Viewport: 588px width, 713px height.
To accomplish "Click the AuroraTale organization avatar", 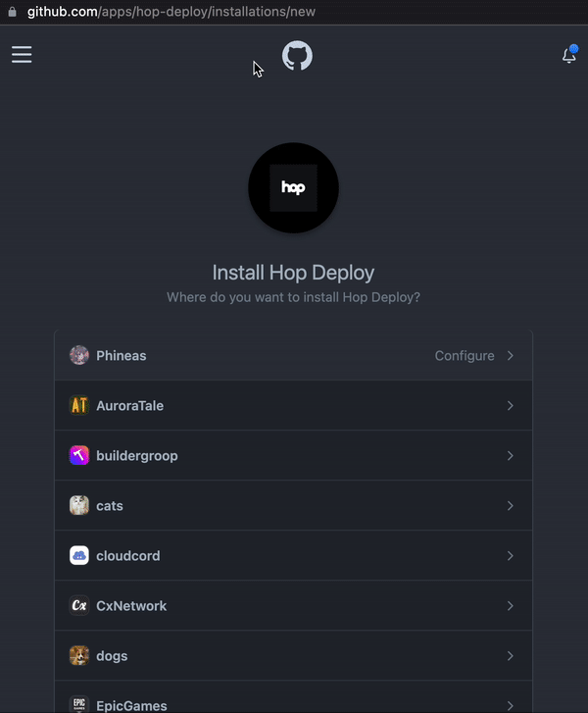I will coord(79,405).
